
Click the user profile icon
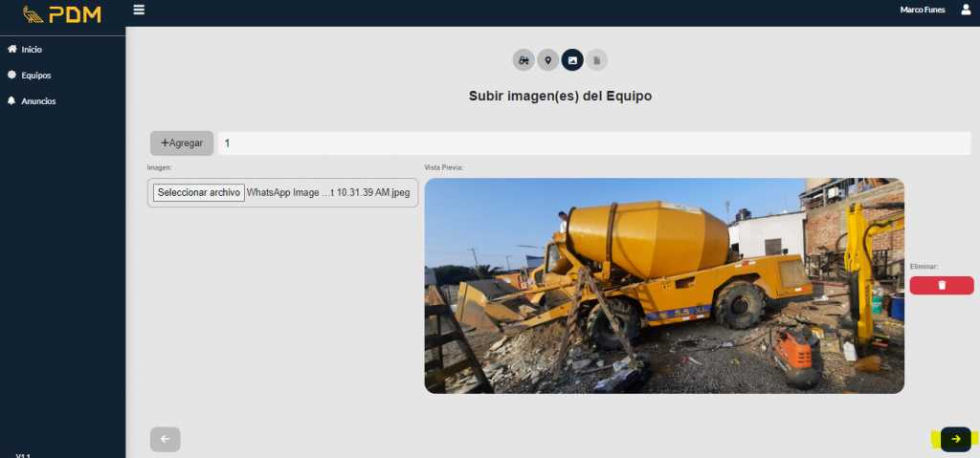(965, 10)
